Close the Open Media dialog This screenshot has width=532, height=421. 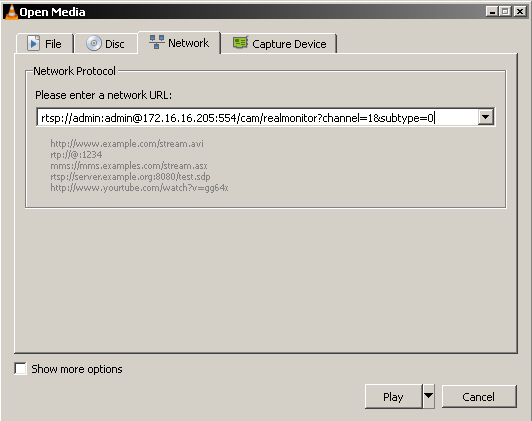coord(519,12)
